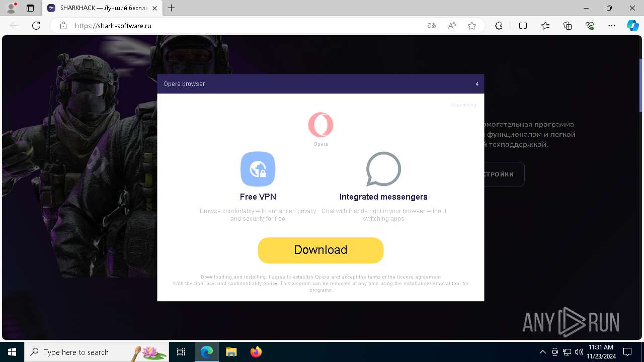Image resolution: width=644 pixels, height=362 pixels.
Task: Open the tab actions menu icon
Action: point(30,8)
